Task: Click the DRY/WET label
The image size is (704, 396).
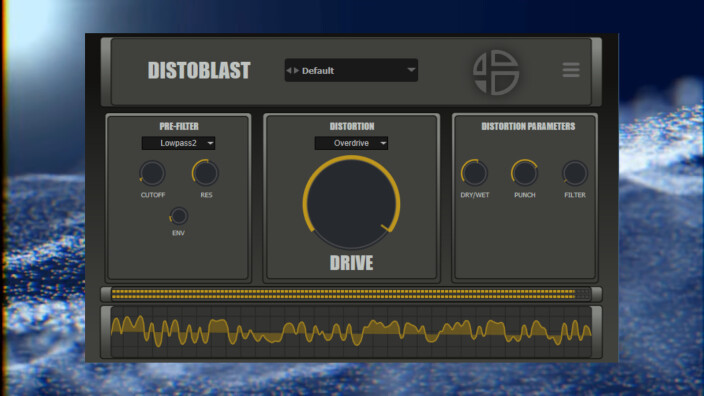Action: 475,195
